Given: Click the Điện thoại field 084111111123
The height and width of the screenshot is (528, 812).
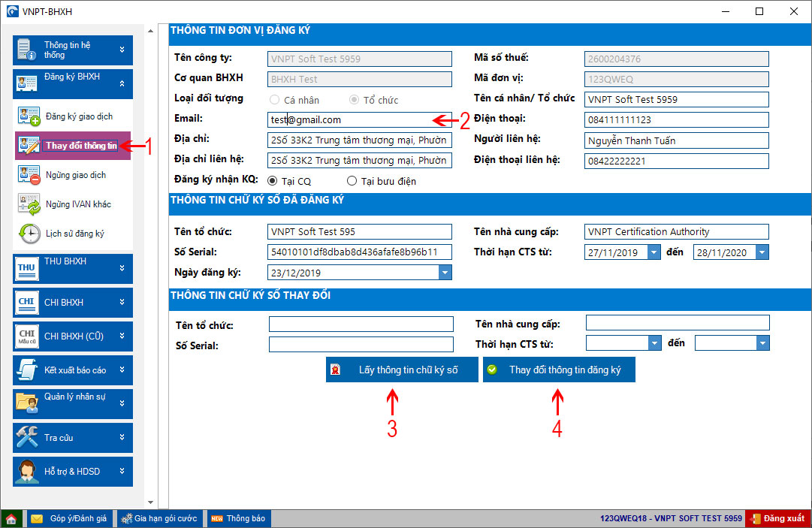Looking at the screenshot, I should pos(676,119).
